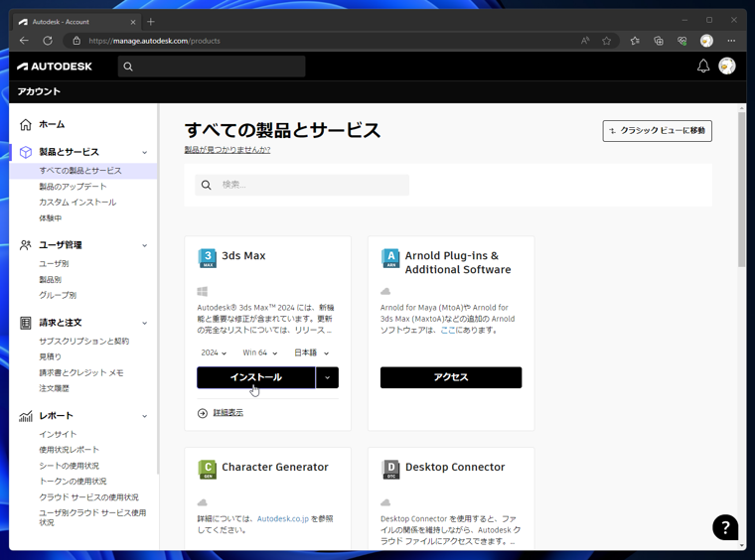The width and height of the screenshot is (755, 560).
Task: Click the arrow icon beside 詳細表示
Action: pos(203,413)
